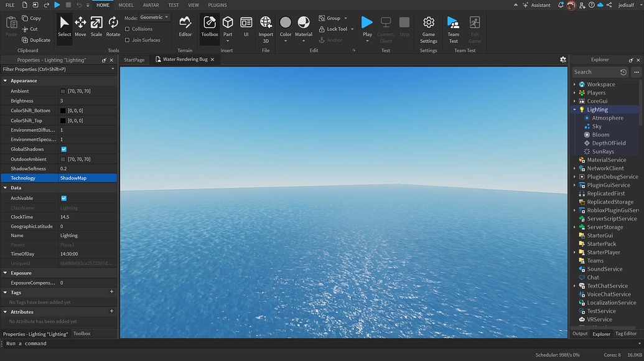This screenshot has height=361, width=644.
Task: Switch to the PLUGINS ribbon tab
Action: tap(217, 5)
